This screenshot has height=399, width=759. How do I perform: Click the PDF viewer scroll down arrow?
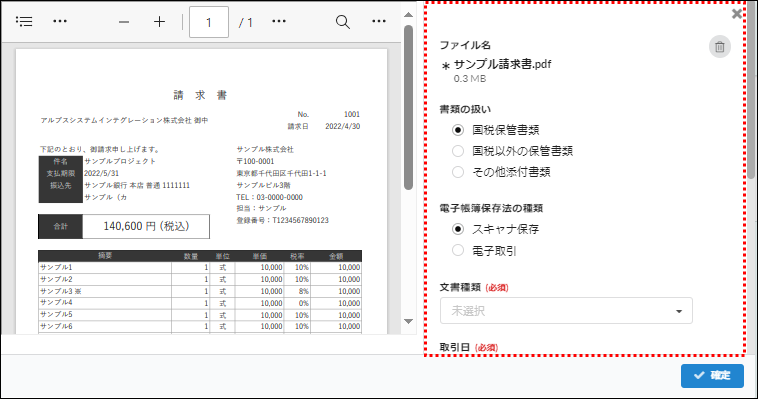click(409, 321)
